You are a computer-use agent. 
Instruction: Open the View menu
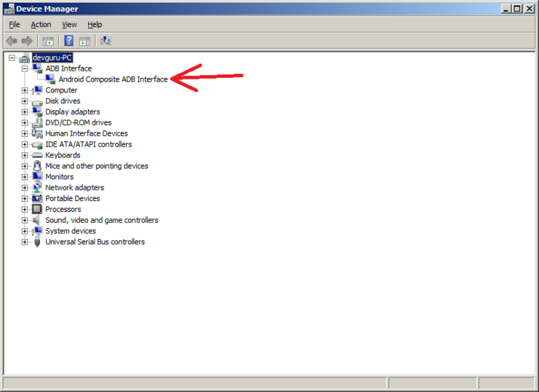tap(69, 25)
